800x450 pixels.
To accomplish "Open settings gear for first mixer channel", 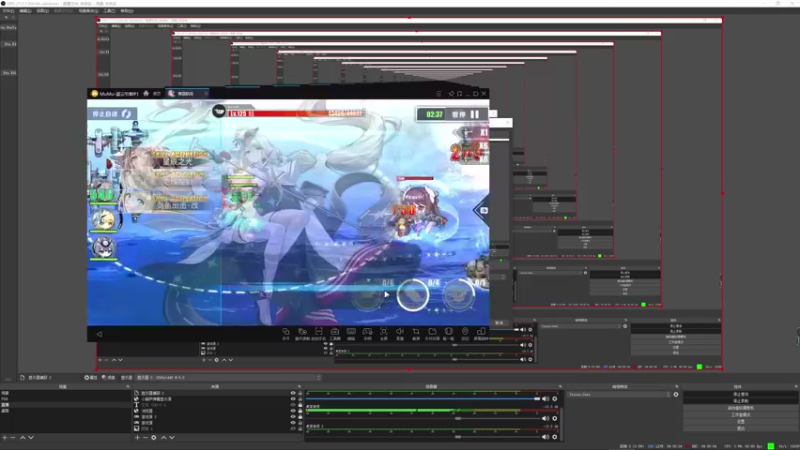I will tap(555, 399).
